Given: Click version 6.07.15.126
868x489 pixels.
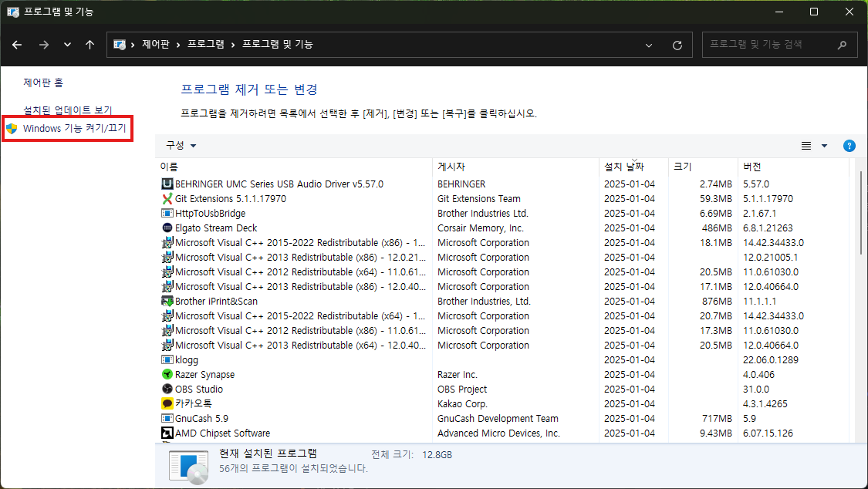Looking at the screenshot, I should coord(768,433).
